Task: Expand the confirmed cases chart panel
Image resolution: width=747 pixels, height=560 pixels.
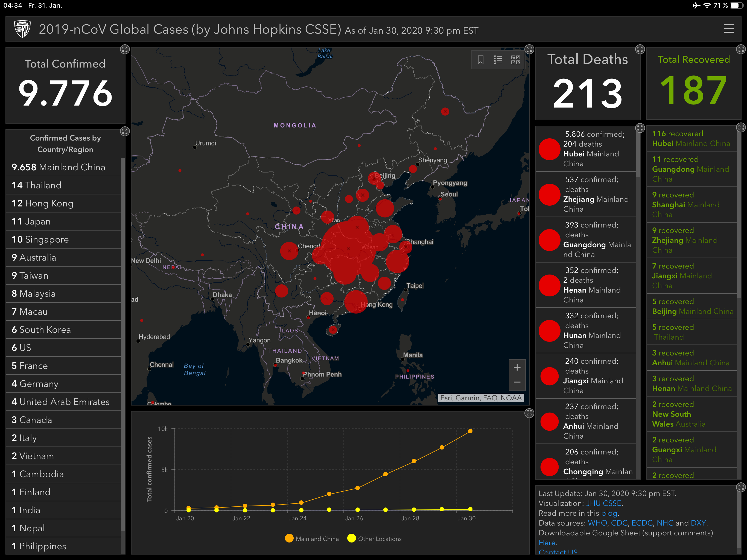Action: coord(529,413)
